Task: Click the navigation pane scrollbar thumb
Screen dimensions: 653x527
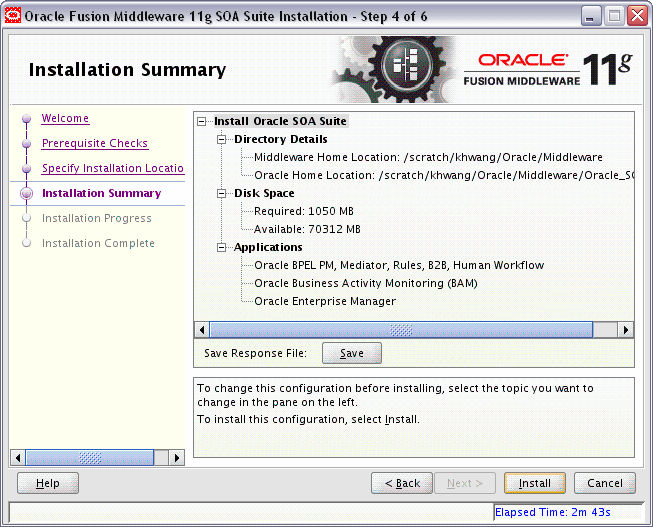Action: [90, 458]
